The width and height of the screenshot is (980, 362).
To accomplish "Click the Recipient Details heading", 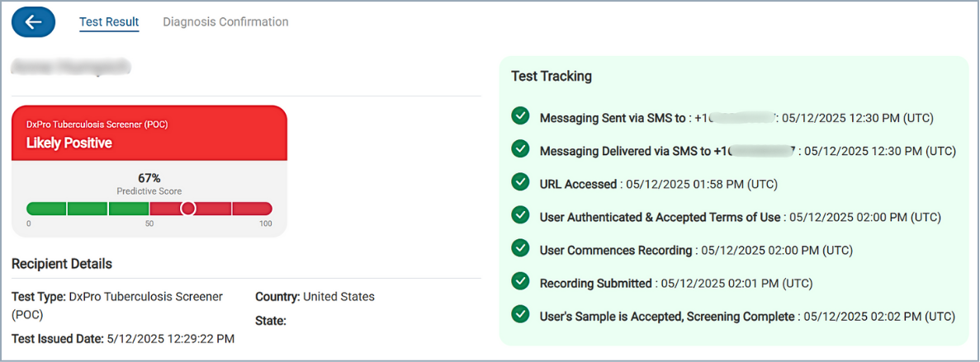I will [62, 264].
